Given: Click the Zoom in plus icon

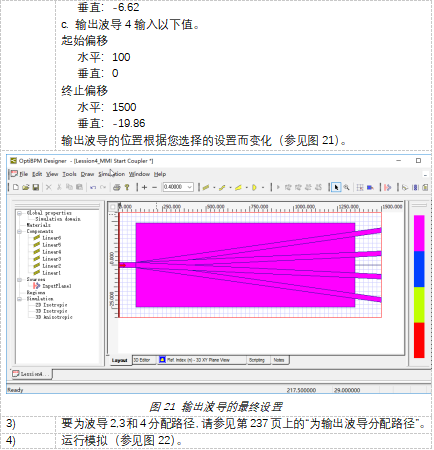Looking at the screenshot, I should (x=144, y=187).
